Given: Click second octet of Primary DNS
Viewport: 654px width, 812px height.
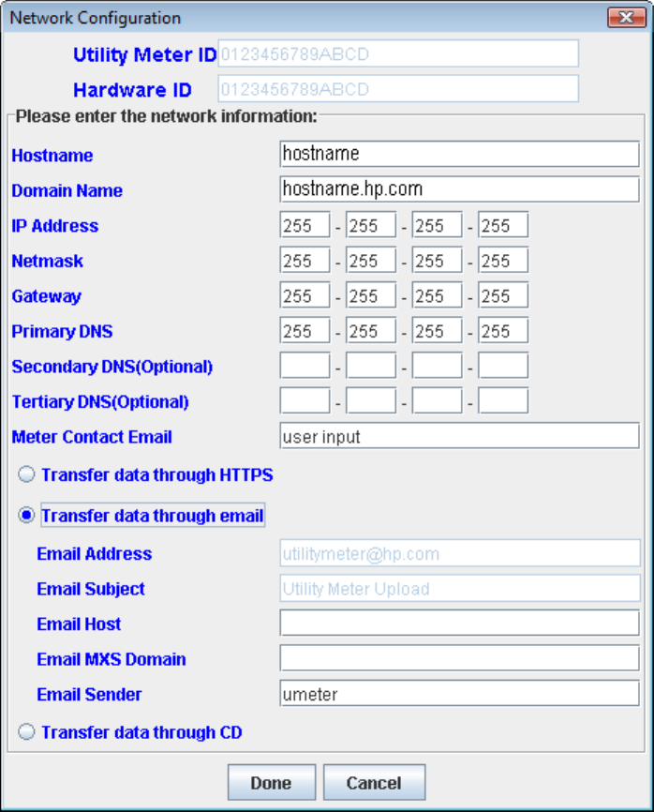Looking at the screenshot, I should pyautogui.click(x=371, y=330).
